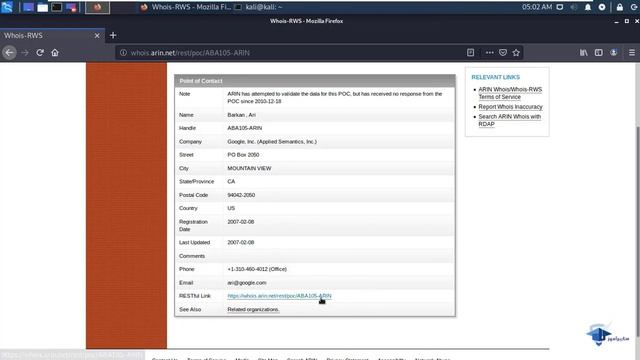Viewport: 640px width, 360px height.
Task: Open a new tab with plus button
Action: pyautogui.click(x=113, y=36)
